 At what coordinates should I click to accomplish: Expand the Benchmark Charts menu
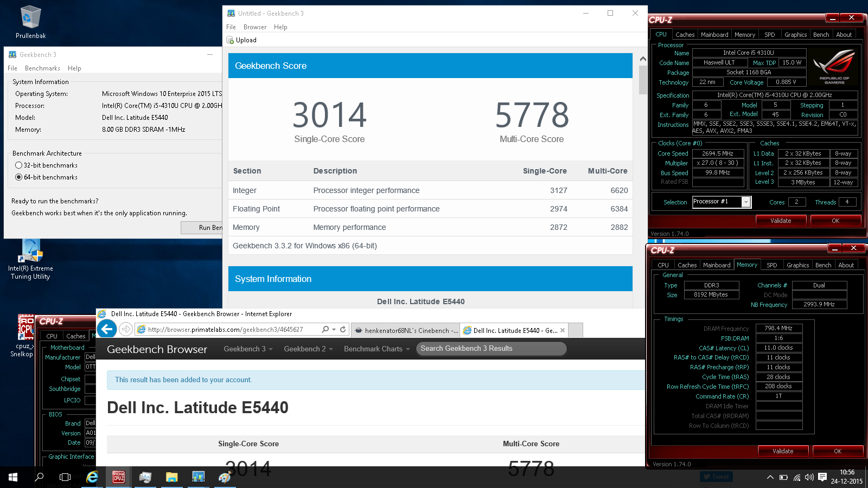376,349
